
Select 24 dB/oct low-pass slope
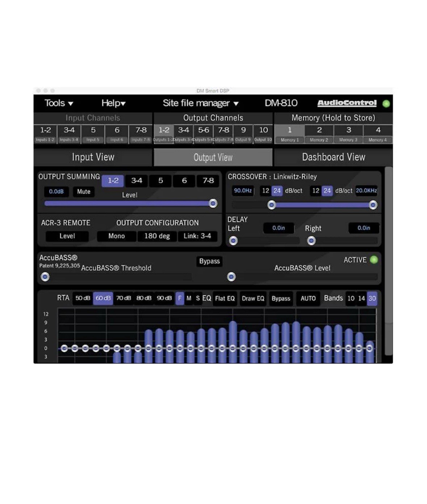tap(327, 191)
